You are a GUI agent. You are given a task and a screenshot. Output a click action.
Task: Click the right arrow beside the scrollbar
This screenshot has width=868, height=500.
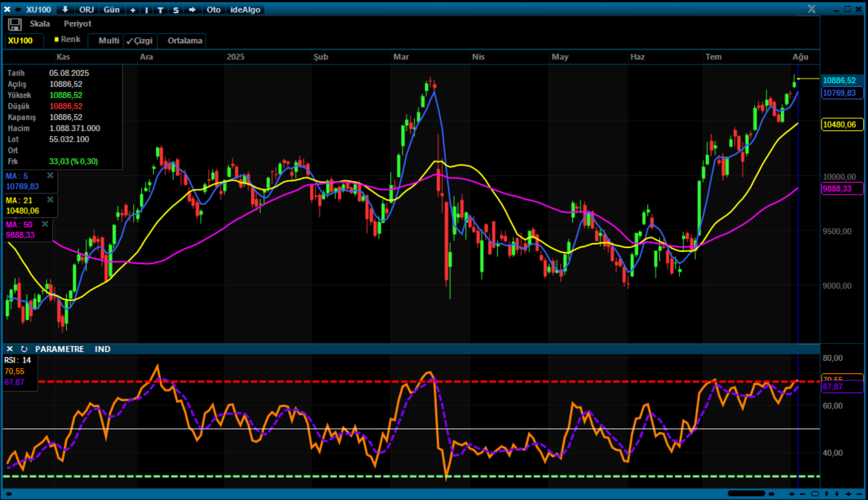click(x=772, y=494)
